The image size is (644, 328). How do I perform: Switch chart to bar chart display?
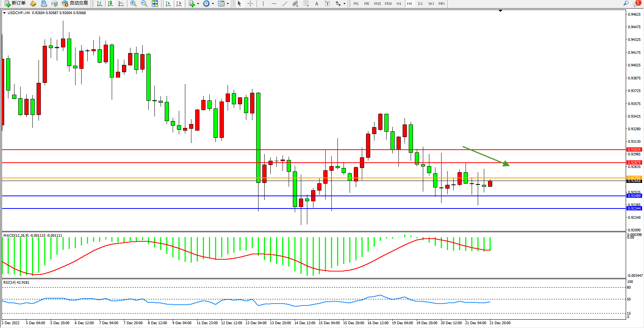pyautogui.click(x=100, y=3)
